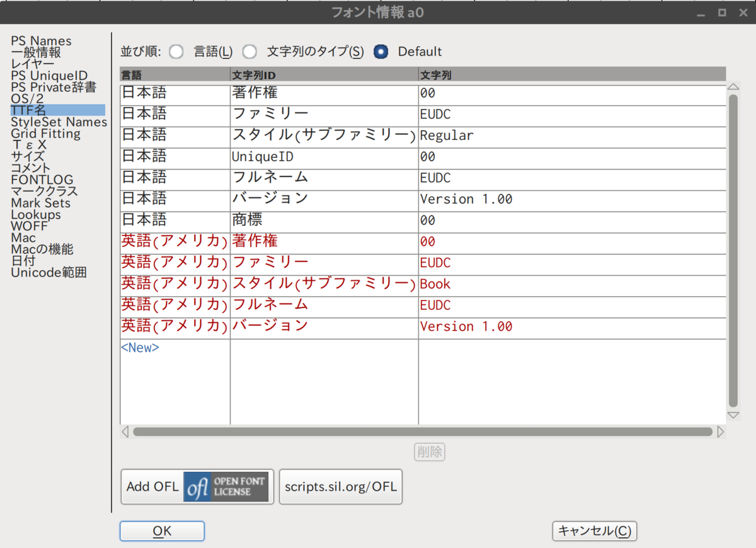Open the Mark Sets section
Screen dimensions: 756x548
[x=40, y=203]
